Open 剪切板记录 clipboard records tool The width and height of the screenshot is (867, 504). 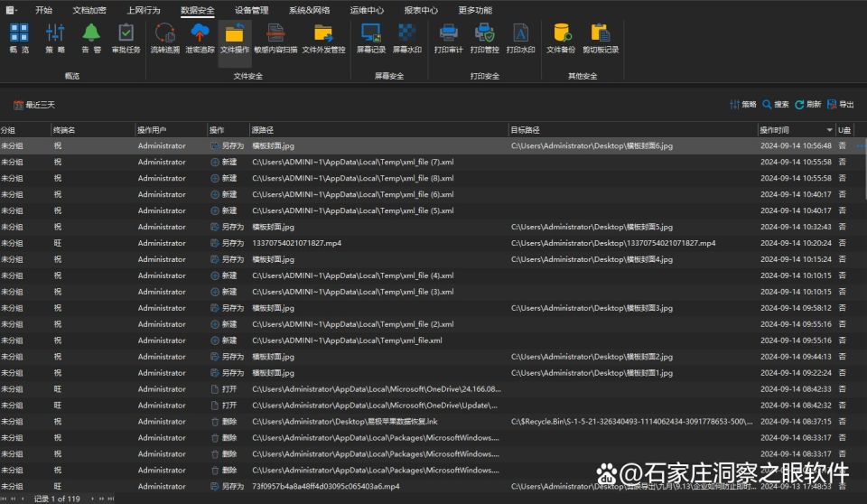(x=601, y=38)
